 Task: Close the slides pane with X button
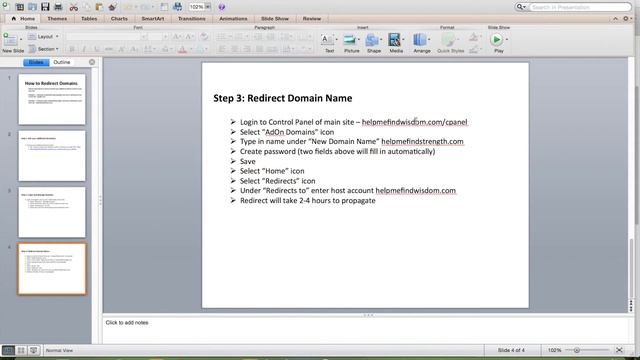92,62
